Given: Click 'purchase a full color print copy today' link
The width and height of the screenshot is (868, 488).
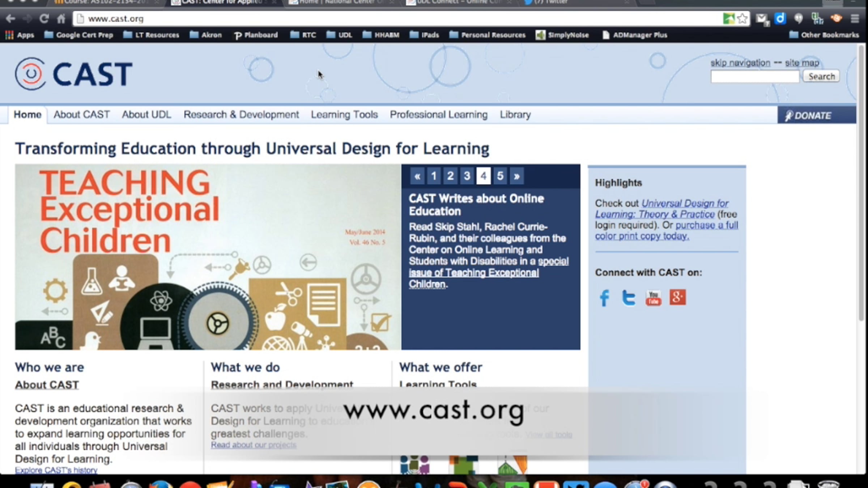Looking at the screenshot, I should (667, 230).
